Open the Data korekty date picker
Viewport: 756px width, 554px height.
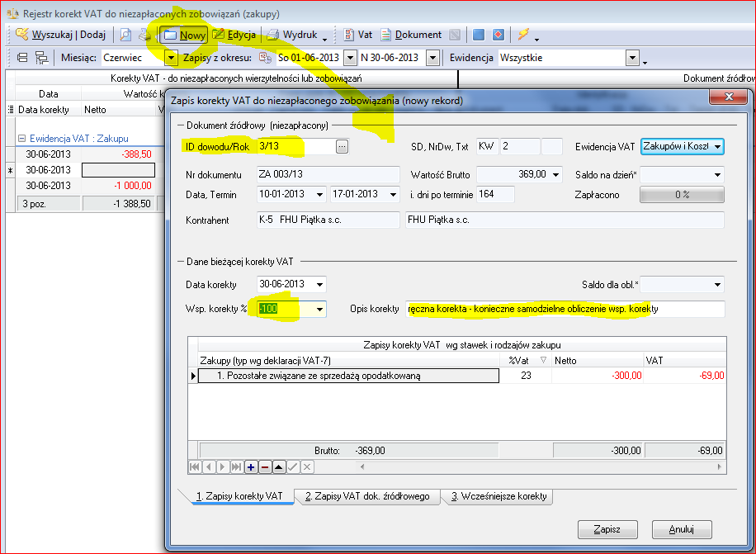tap(319, 285)
